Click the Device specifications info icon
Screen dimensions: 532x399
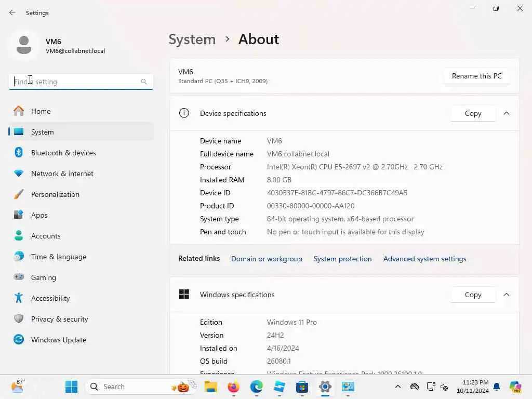tap(184, 113)
